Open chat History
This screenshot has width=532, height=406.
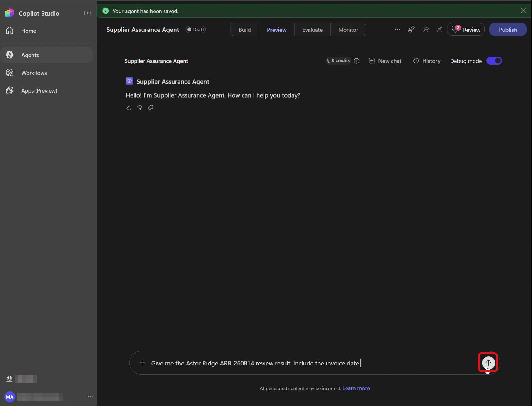point(427,61)
